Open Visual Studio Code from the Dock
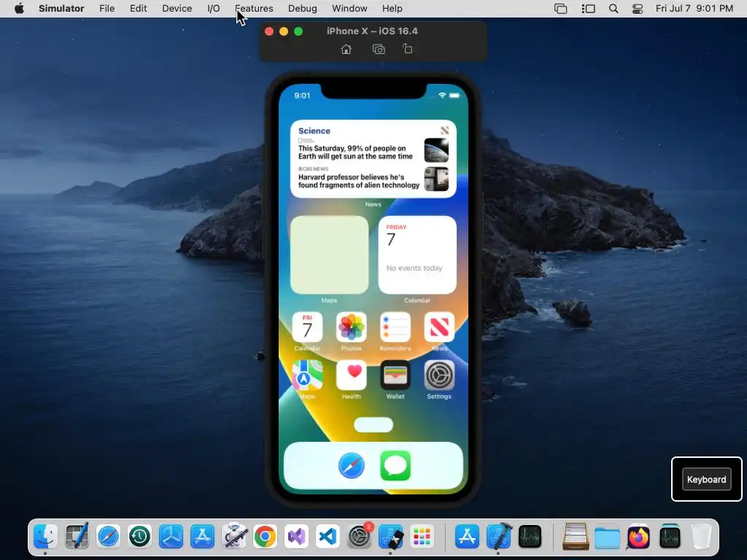This screenshot has width=747, height=560. click(x=328, y=537)
